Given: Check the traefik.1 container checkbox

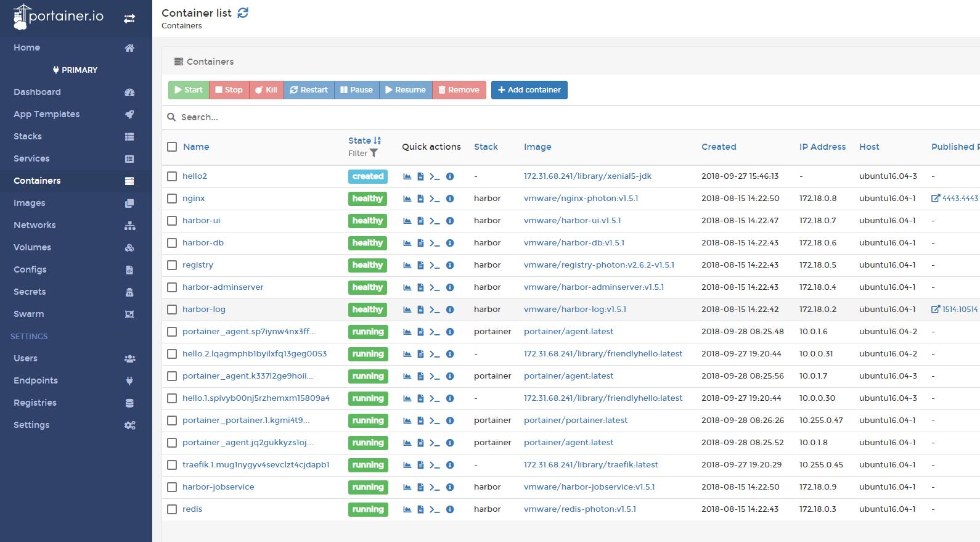Looking at the screenshot, I should point(172,465).
